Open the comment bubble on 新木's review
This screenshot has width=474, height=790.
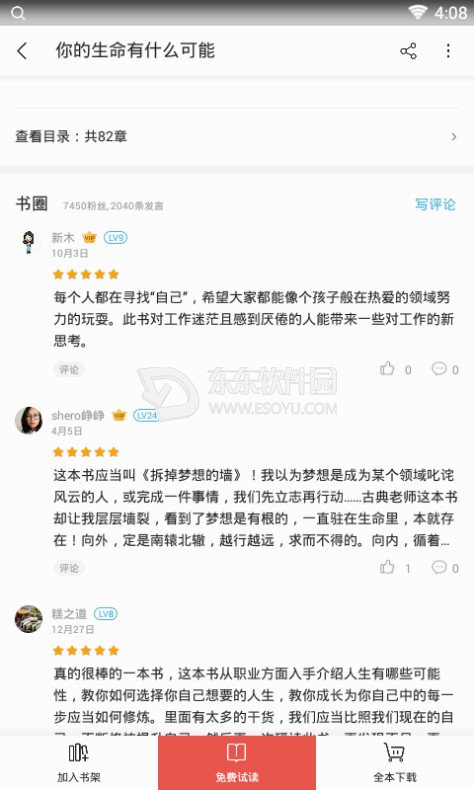point(439,369)
